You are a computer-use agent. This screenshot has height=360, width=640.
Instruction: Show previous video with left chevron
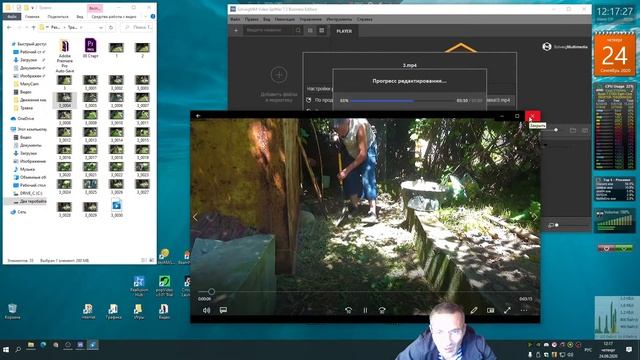click(x=195, y=217)
